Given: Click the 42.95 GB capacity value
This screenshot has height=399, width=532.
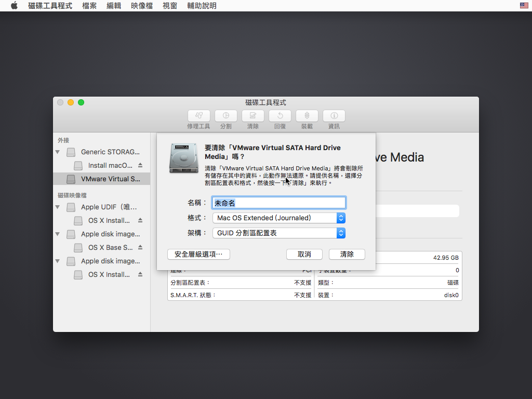Looking at the screenshot, I should [x=446, y=258].
